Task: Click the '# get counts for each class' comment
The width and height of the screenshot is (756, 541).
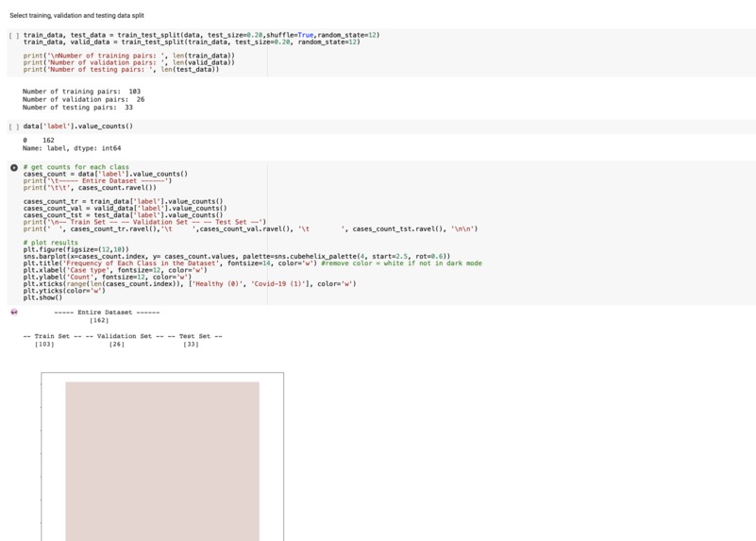Action: pos(76,167)
